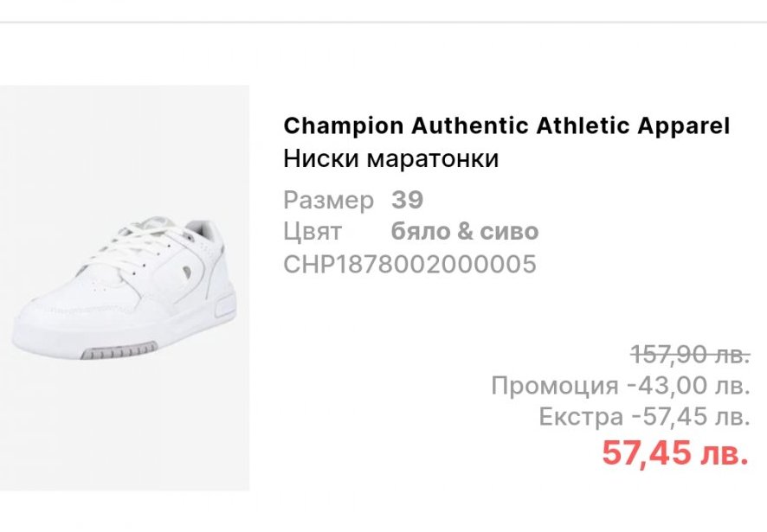Viewport: 767px width, 532px height.
Task: Click the Цвят label
Action: tap(313, 232)
